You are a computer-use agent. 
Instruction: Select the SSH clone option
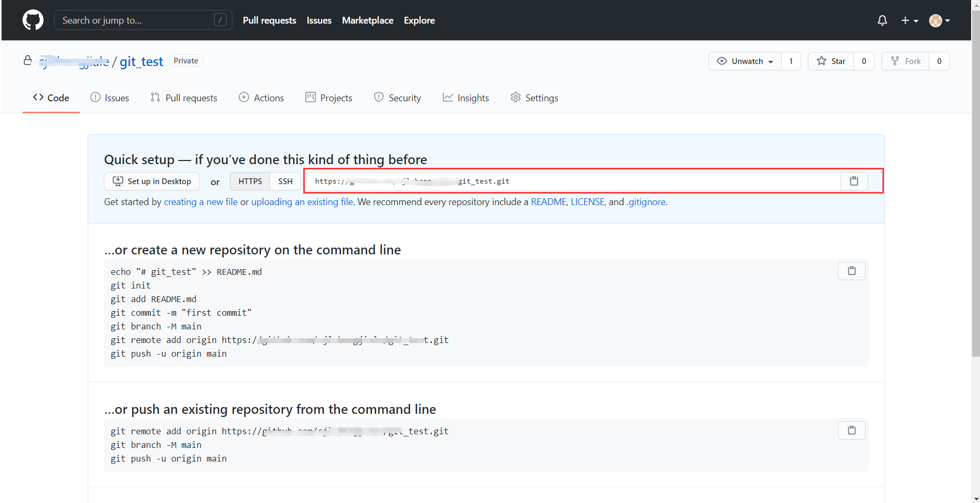285,181
